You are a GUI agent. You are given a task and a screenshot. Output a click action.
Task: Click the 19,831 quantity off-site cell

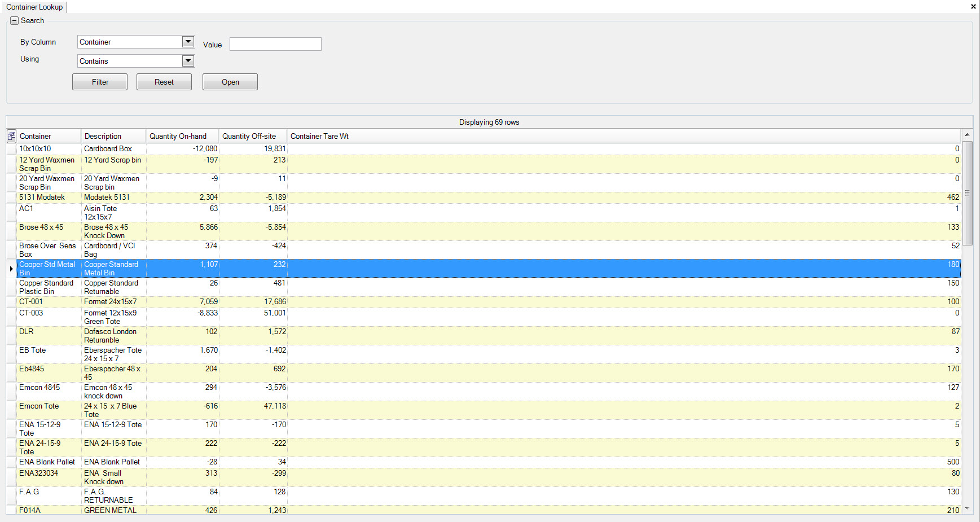[x=253, y=149]
